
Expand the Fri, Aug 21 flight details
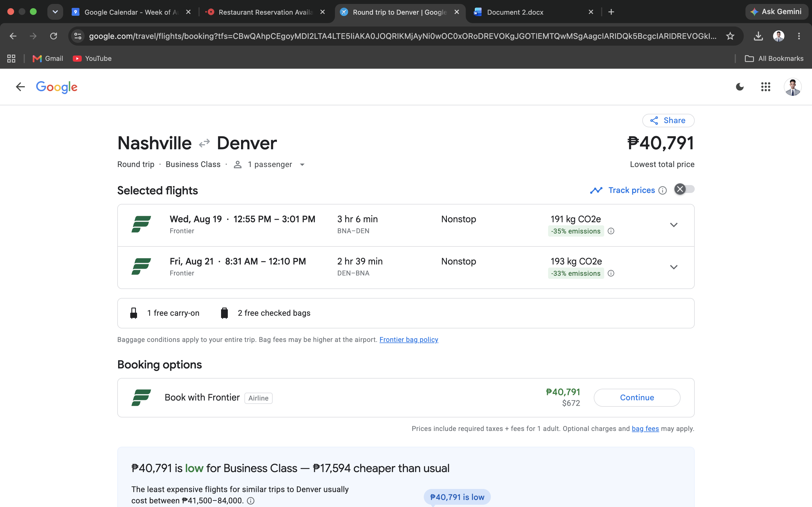click(x=673, y=267)
